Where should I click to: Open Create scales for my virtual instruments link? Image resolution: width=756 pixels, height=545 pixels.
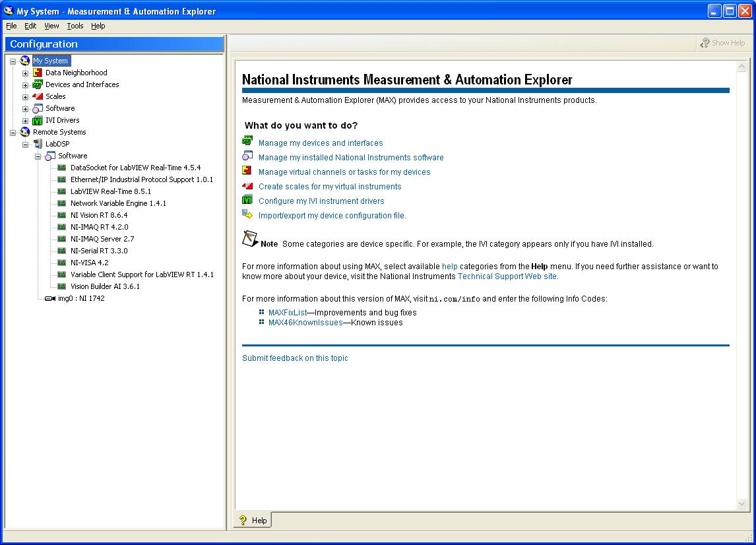[330, 187]
